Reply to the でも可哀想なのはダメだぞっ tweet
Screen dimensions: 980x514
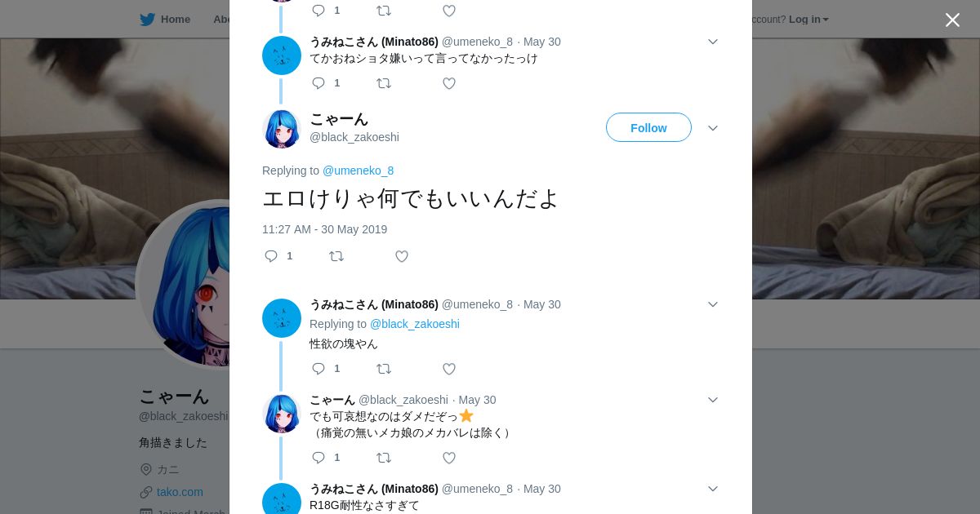pyautogui.click(x=318, y=458)
